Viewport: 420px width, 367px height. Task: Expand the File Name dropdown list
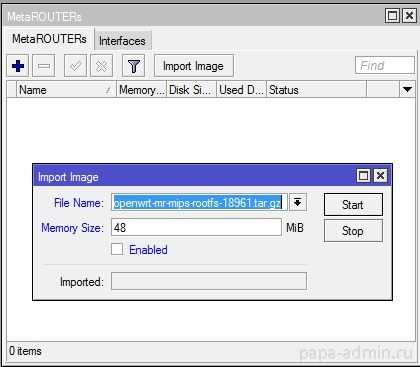[298, 202]
